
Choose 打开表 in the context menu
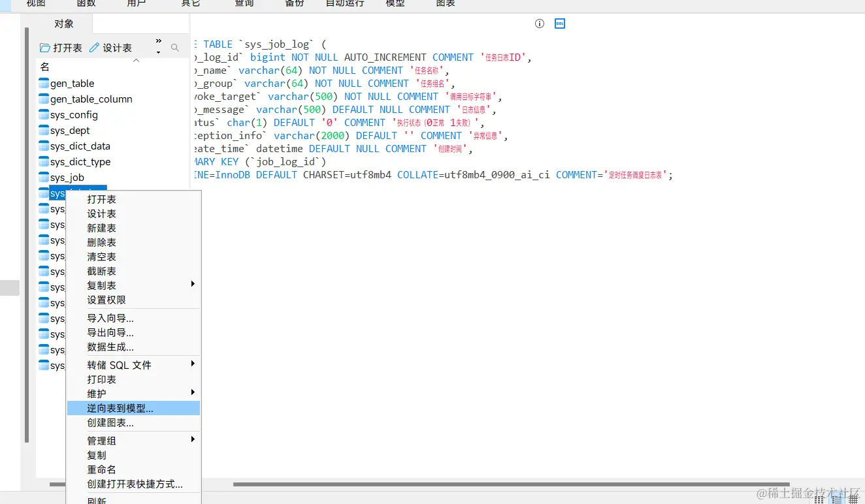(x=134, y=199)
